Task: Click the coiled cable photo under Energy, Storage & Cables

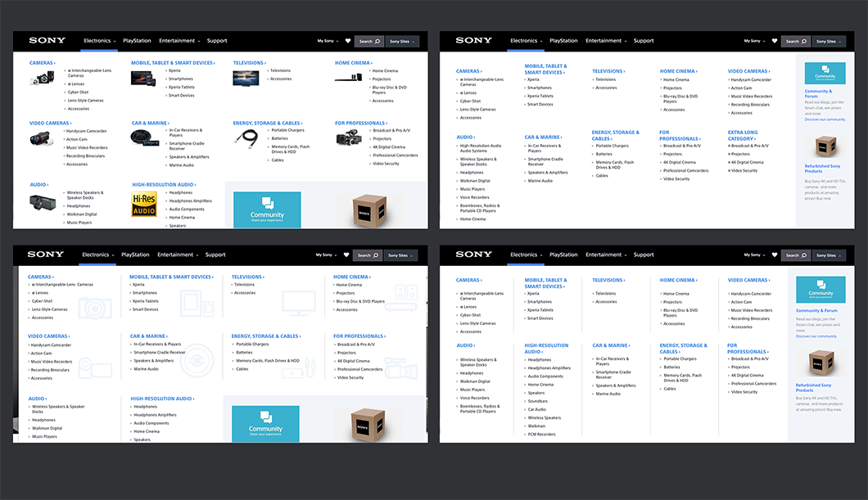Action: 246,137
